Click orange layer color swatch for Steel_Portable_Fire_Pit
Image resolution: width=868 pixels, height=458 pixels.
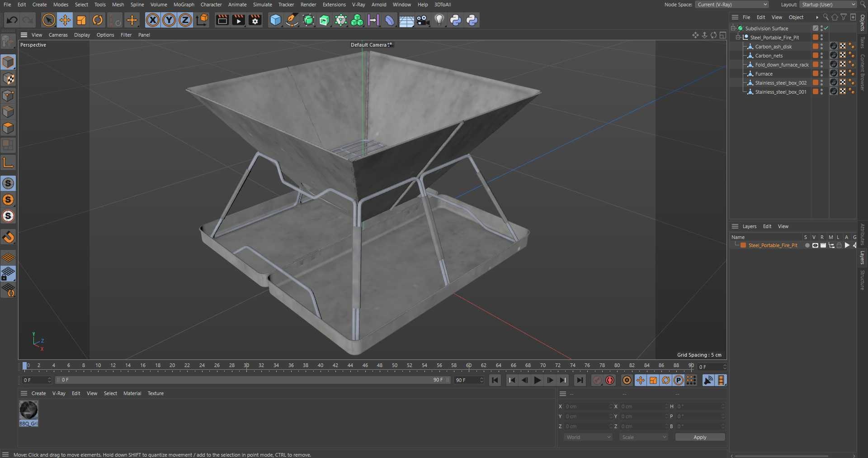tap(743, 245)
